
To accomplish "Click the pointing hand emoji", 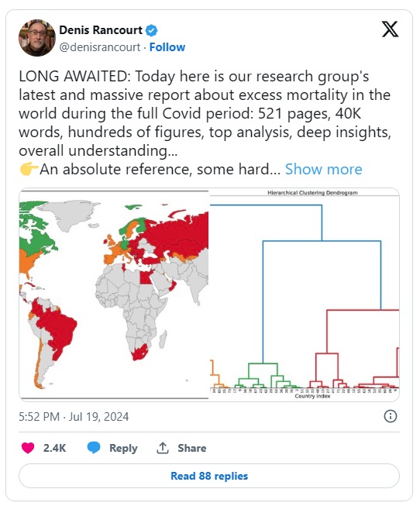I will [29, 170].
